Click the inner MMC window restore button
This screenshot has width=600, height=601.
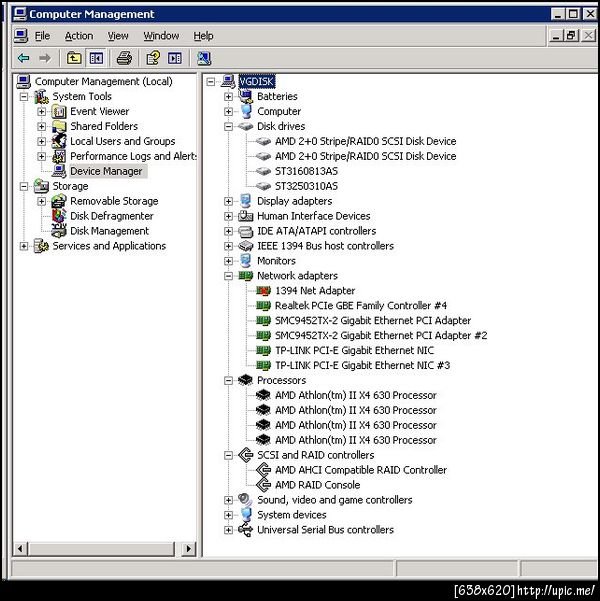571,36
